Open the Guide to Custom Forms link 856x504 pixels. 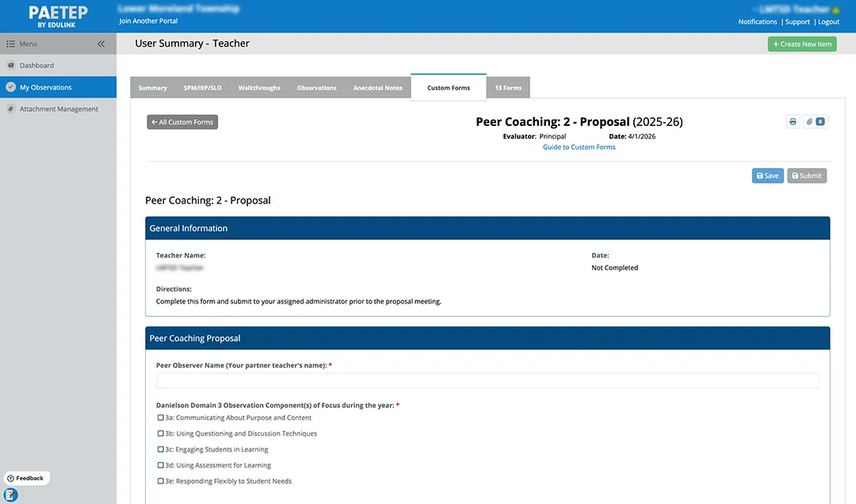pyautogui.click(x=579, y=147)
